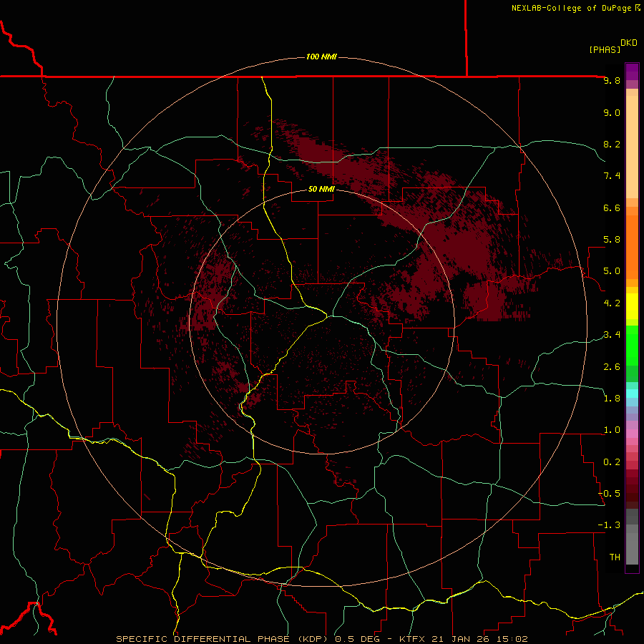The width and height of the screenshot is (644, 644).
Task: Click the TH threshold label
Action: click(615, 557)
